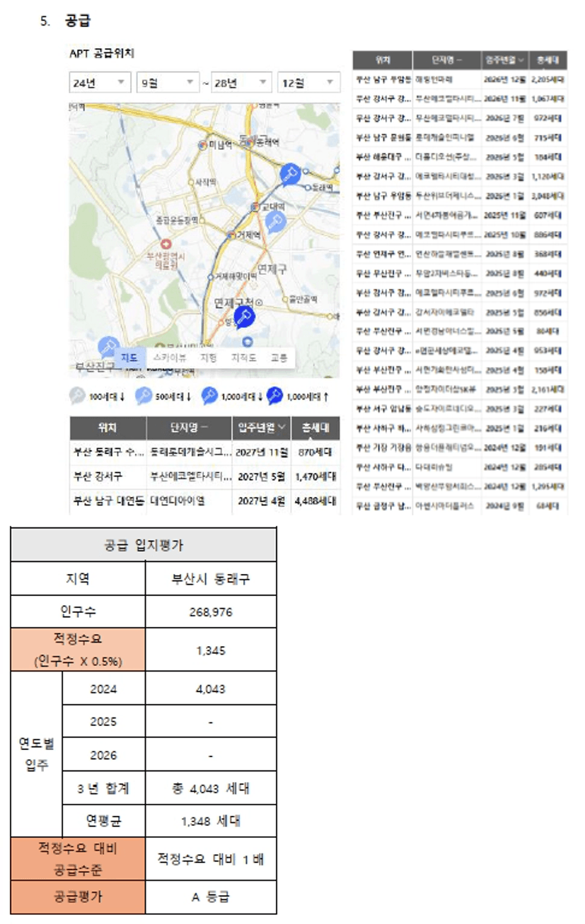Image resolution: width=585 pixels, height=924 pixels.
Task: Sort left table by 입주년월 header
Action: pos(262,427)
